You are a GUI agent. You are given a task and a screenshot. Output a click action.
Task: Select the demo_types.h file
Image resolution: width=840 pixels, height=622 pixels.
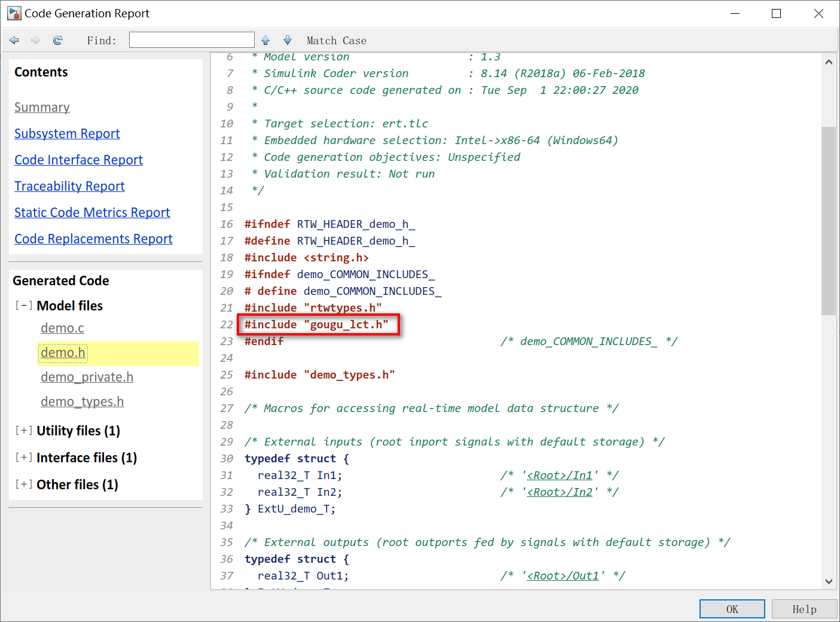point(82,401)
